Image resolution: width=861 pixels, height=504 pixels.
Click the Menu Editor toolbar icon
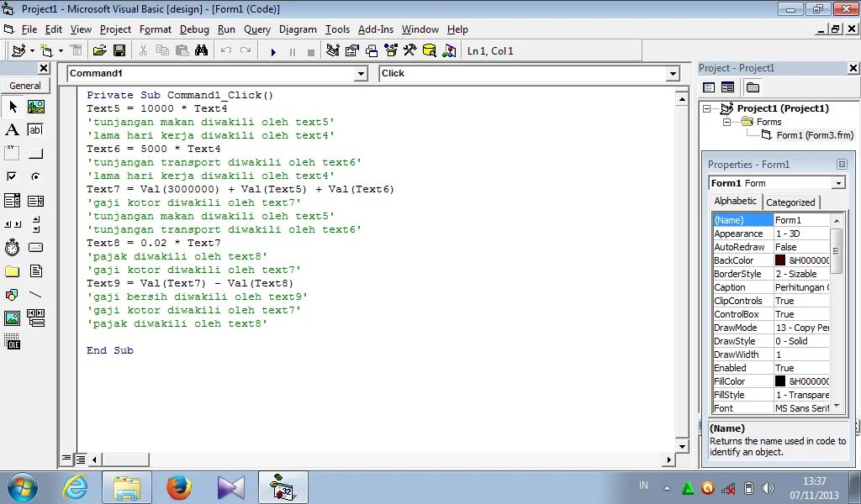coord(77,51)
